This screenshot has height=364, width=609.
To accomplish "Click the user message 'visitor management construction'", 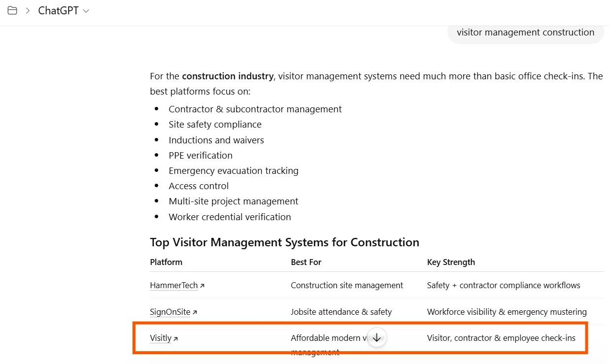I will click(x=525, y=33).
